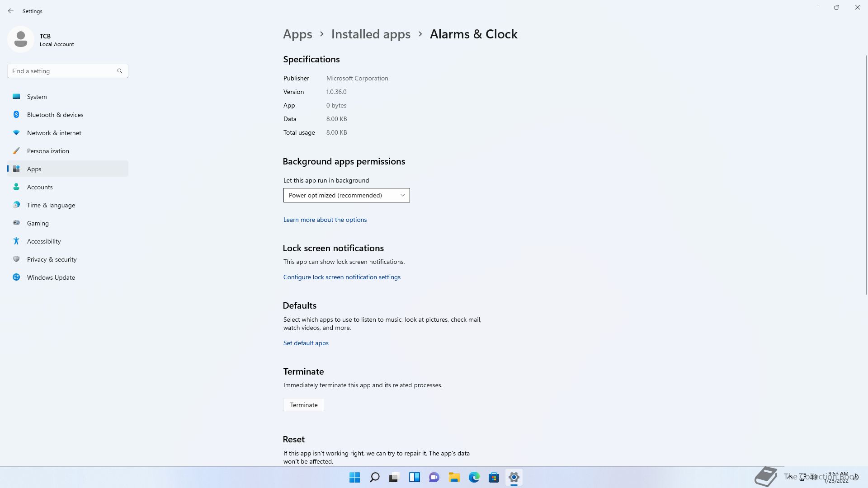
Task: Click the vertical scrollbar thumb
Action: 866,175
